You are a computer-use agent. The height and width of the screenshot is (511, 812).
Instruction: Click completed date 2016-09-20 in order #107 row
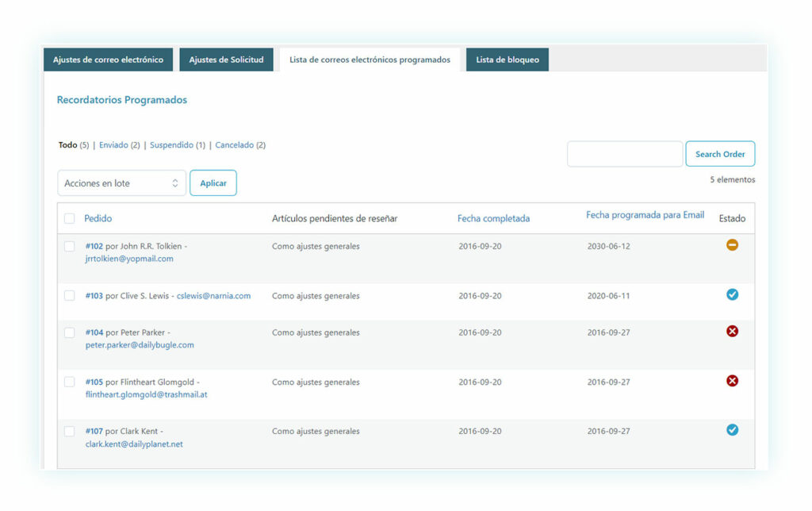click(x=480, y=431)
